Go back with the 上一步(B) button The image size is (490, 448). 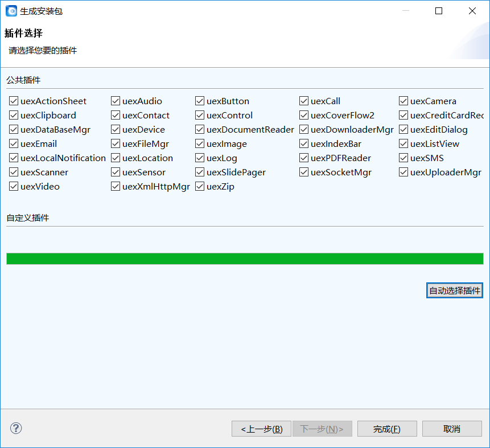(261, 429)
